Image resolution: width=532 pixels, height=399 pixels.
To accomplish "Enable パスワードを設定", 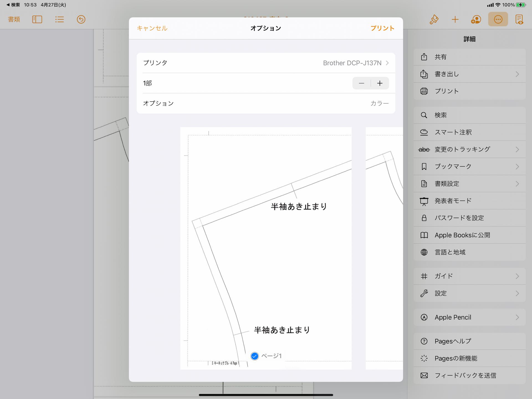I will pyautogui.click(x=469, y=218).
